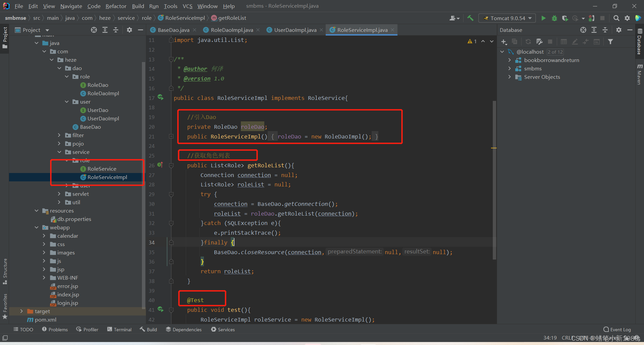This screenshot has width=644, height=345.
Task: Add new data source in Database panel
Action: point(504,42)
